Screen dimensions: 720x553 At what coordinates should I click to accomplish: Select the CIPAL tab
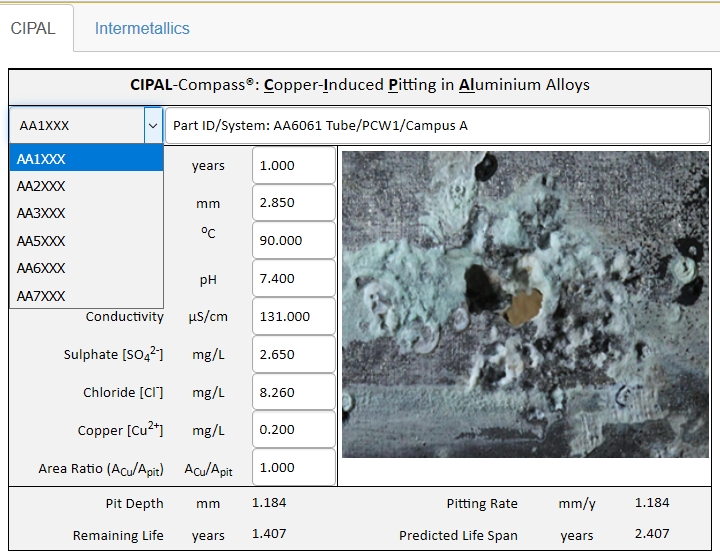tap(33, 28)
